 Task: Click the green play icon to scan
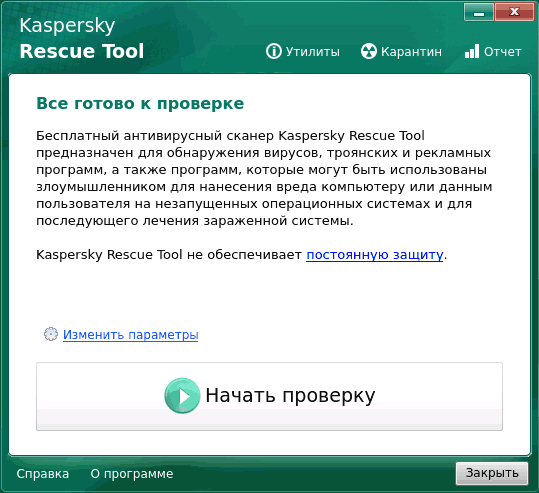click(182, 396)
